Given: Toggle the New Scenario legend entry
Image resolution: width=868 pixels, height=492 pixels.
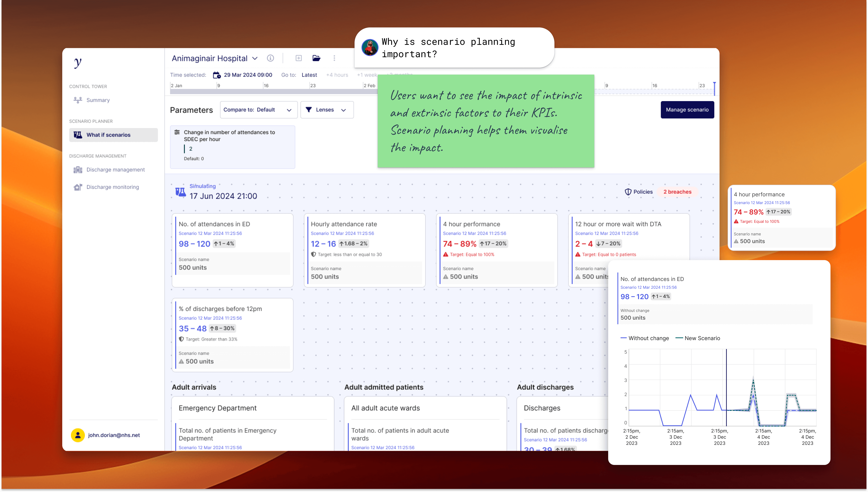Looking at the screenshot, I should (x=698, y=338).
